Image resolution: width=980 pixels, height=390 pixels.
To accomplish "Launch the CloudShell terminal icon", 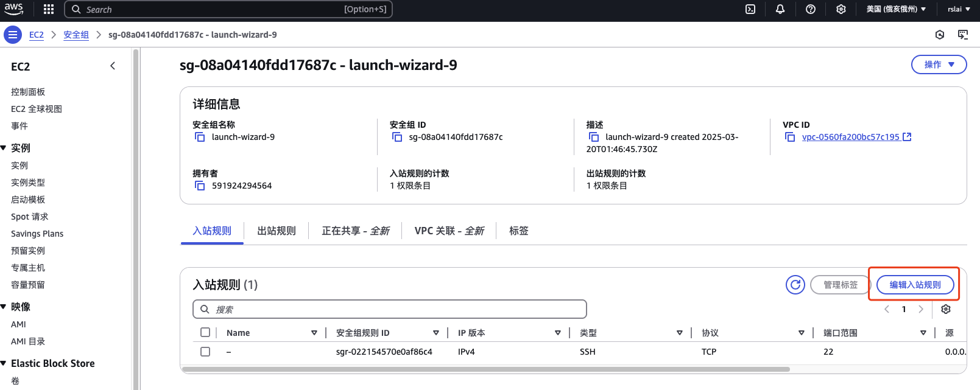I will [750, 9].
